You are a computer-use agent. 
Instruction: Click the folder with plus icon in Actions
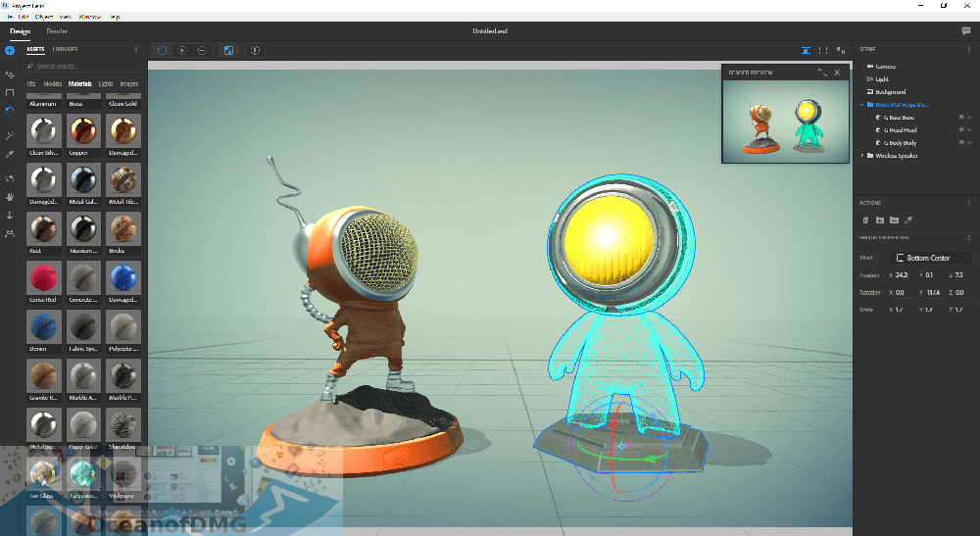pos(879,219)
